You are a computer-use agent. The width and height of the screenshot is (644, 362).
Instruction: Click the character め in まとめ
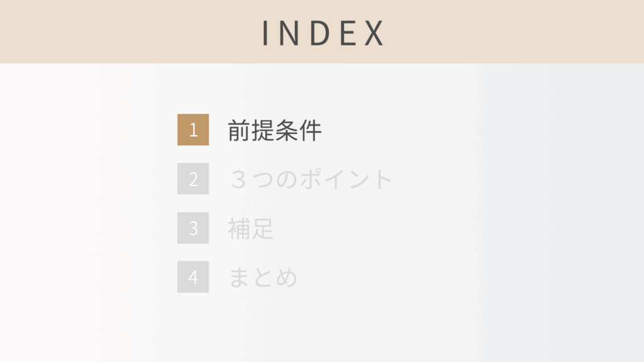point(287,278)
